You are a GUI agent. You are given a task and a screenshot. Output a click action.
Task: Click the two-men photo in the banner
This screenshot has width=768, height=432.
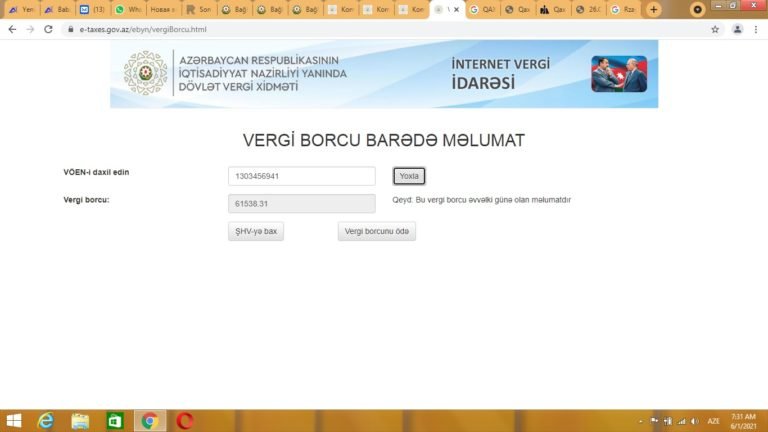[x=619, y=74]
